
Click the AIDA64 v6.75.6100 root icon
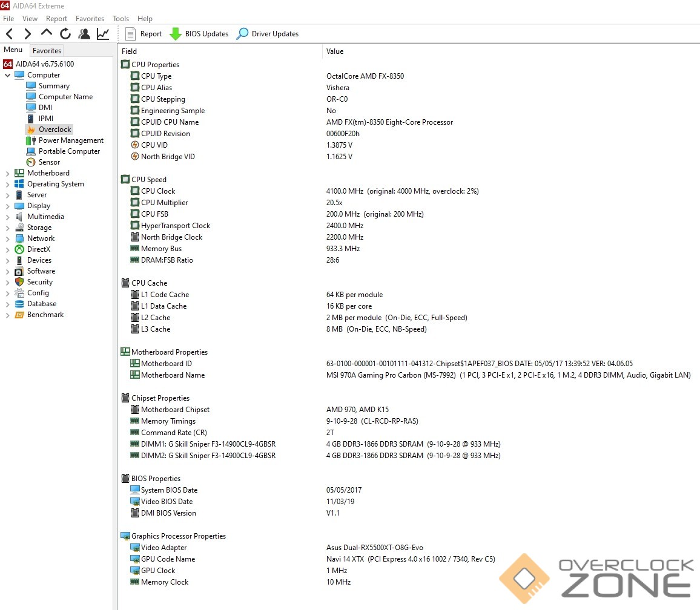point(8,64)
